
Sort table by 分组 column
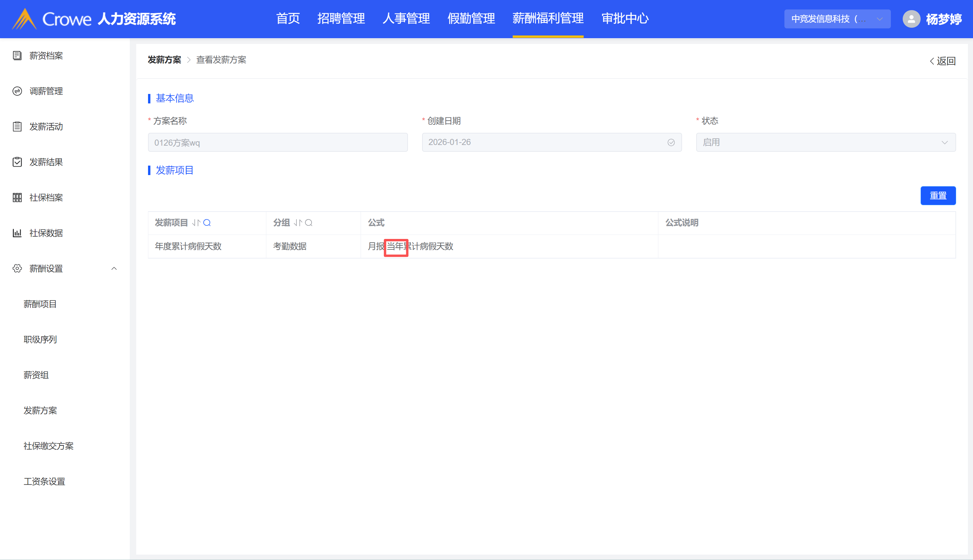pyautogui.click(x=298, y=223)
